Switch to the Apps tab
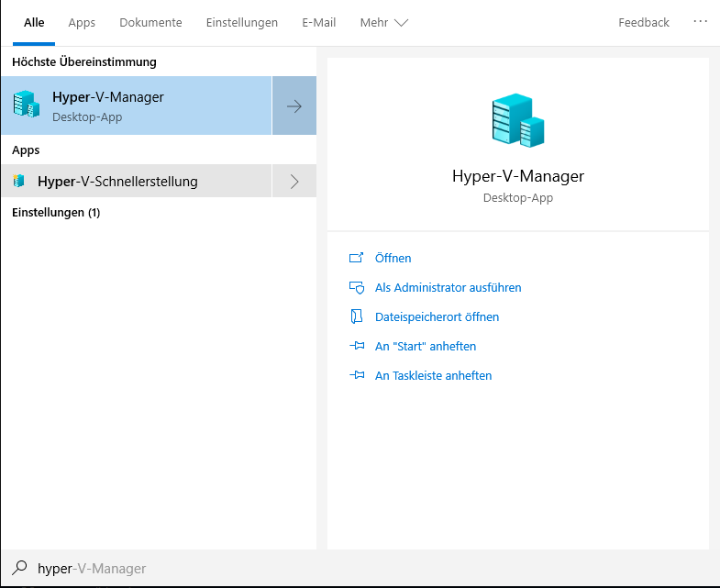 (x=82, y=23)
